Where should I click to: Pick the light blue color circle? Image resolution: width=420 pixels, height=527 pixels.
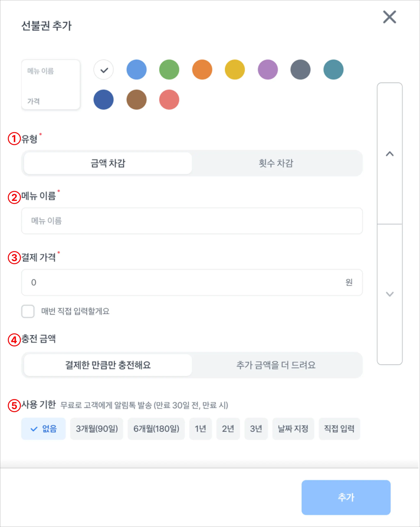(136, 70)
